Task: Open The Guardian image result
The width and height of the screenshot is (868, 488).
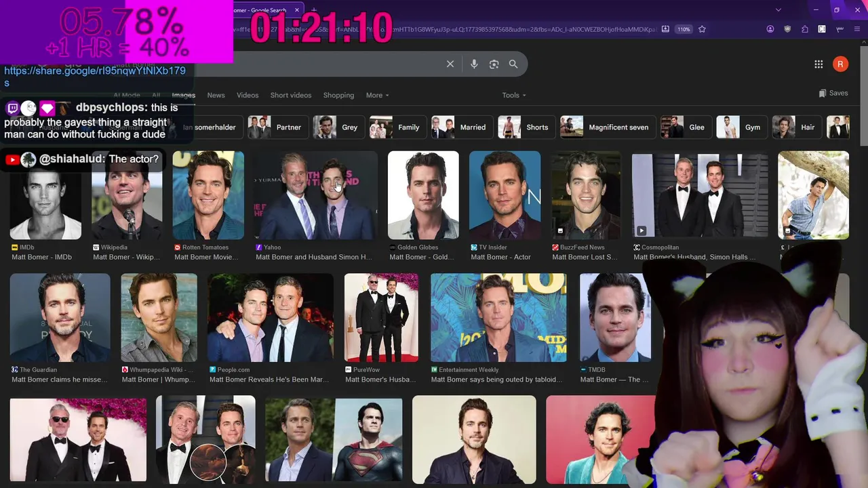Action: tap(60, 318)
